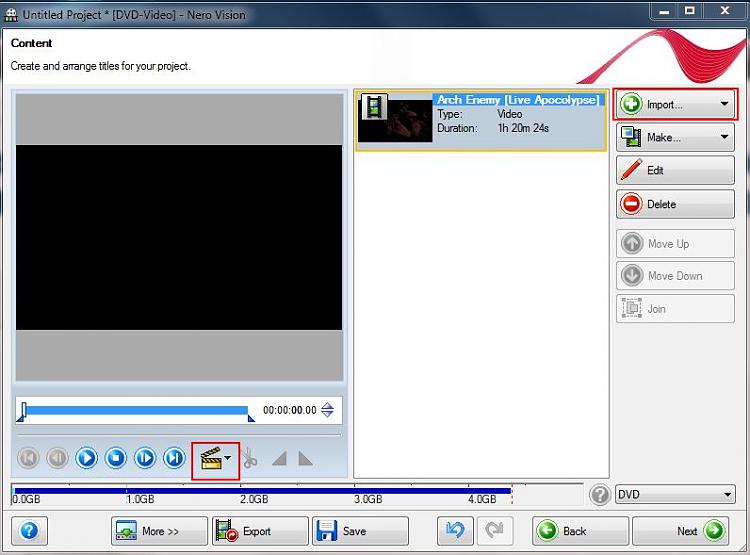Open the blue Help question mark
The image size is (750, 555).
(30, 530)
